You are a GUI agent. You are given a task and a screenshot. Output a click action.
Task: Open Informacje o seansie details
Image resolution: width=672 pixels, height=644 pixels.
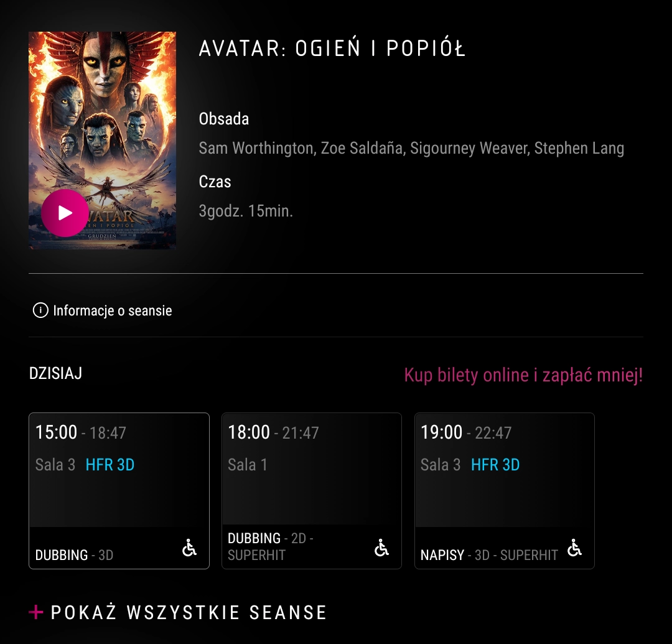coord(112,310)
